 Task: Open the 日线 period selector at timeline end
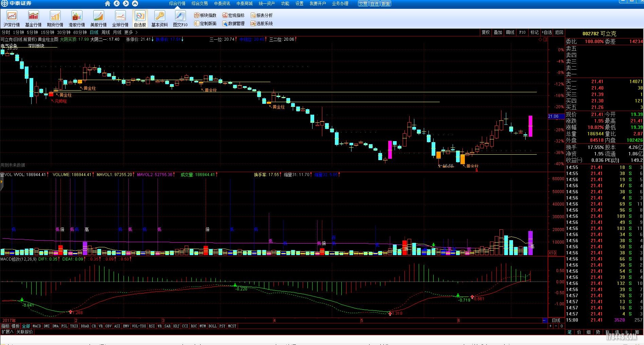pos(556,320)
